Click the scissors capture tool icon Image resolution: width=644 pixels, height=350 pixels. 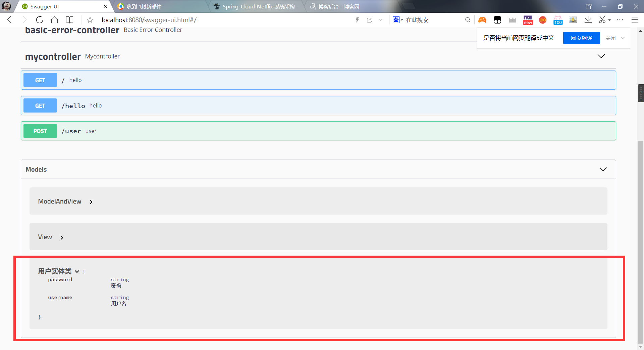tap(602, 20)
